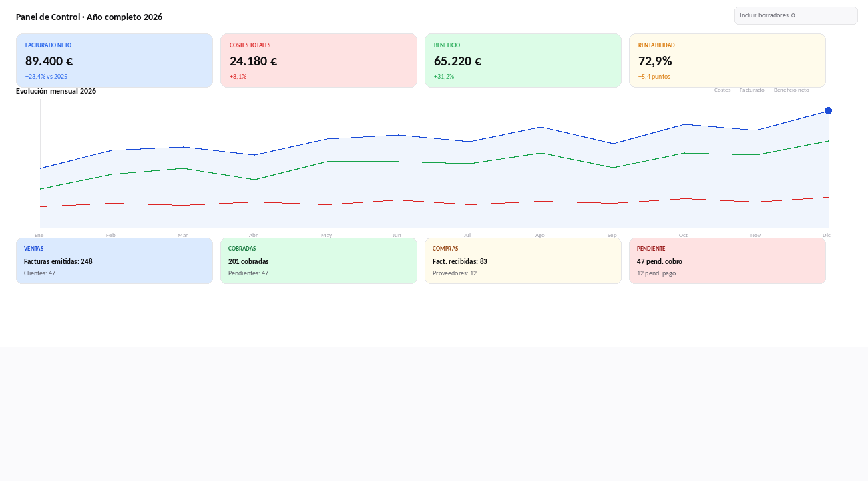Open the Ventas card with 248 invoices
Image resolution: width=868 pixels, height=481 pixels.
click(x=114, y=261)
